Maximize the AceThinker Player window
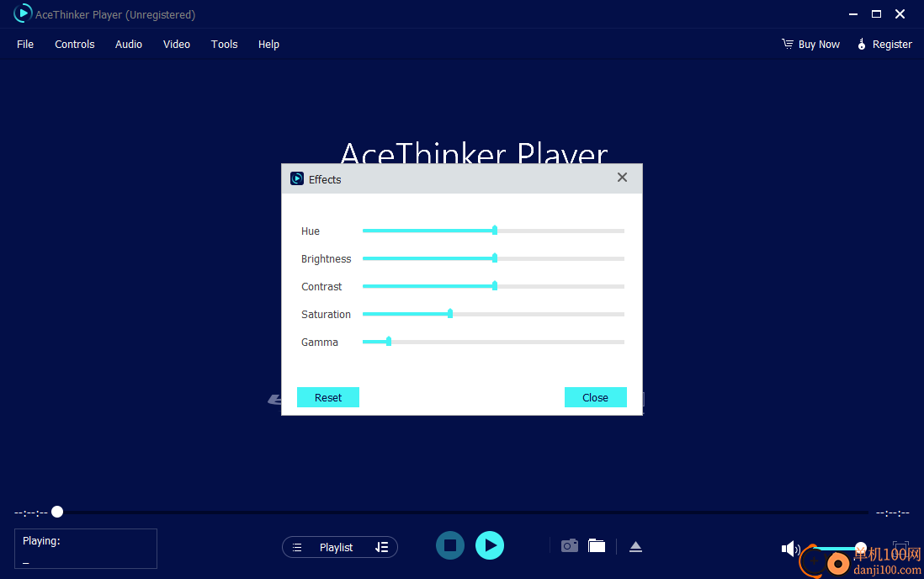Viewport: 924px width, 579px height. pos(876,14)
